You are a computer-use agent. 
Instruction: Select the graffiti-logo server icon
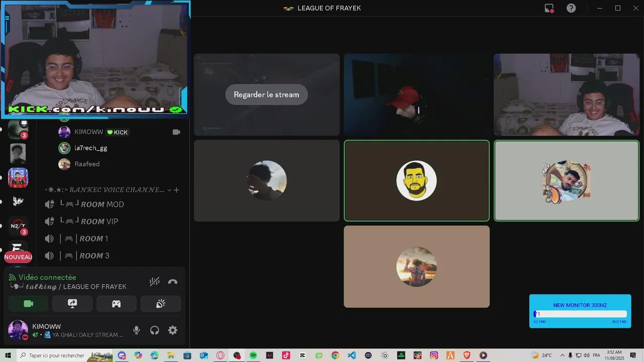click(x=18, y=202)
